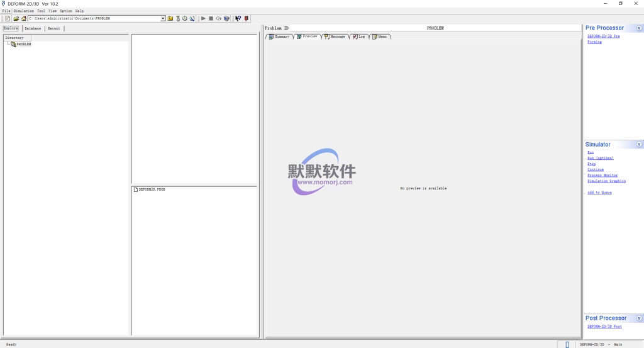
Task: Switch to the Message tab
Action: point(337,36)
